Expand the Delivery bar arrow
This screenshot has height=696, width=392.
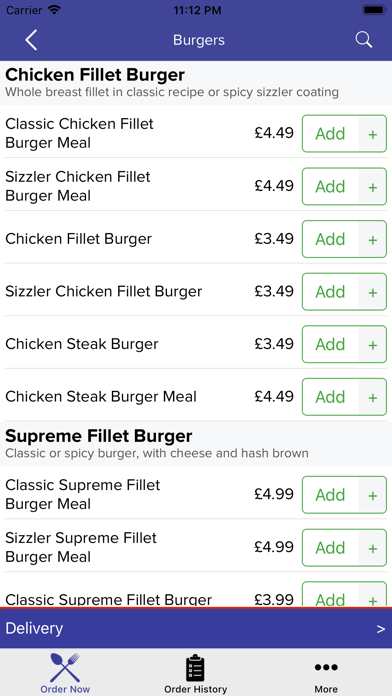(381, 629)
